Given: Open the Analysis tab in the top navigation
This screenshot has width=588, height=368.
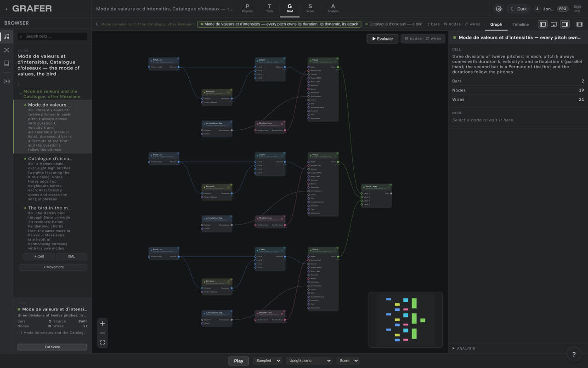Looking at the screenshot, I should 333,8.
